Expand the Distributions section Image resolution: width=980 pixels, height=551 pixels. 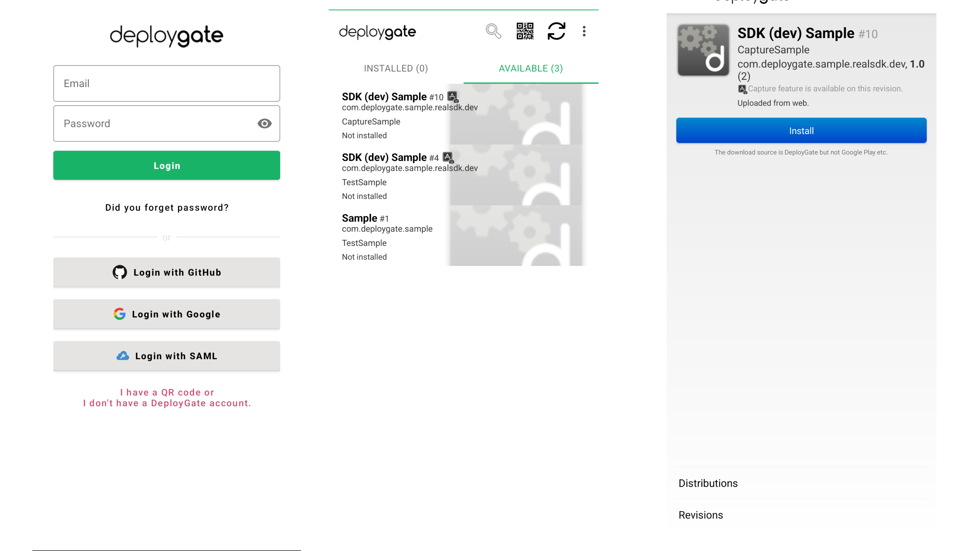708,483
